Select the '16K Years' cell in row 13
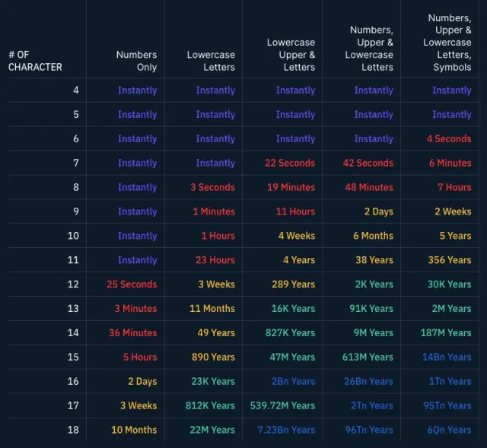 (293, 309)
